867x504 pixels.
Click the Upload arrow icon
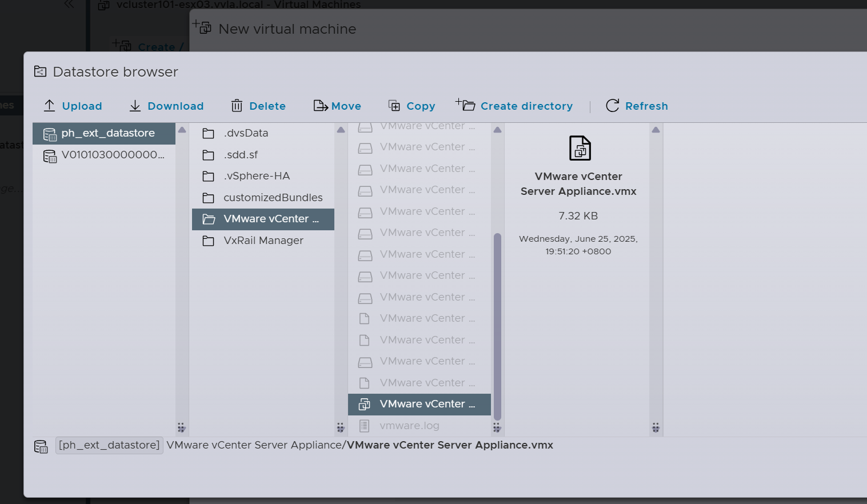(x=50, y=106)
